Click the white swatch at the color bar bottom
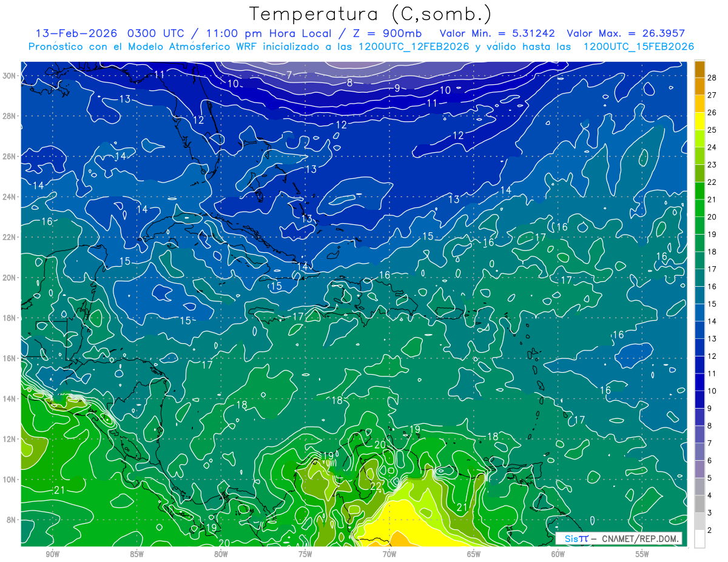The height and width of the screenshot is (562, 728). coord(699,539)
